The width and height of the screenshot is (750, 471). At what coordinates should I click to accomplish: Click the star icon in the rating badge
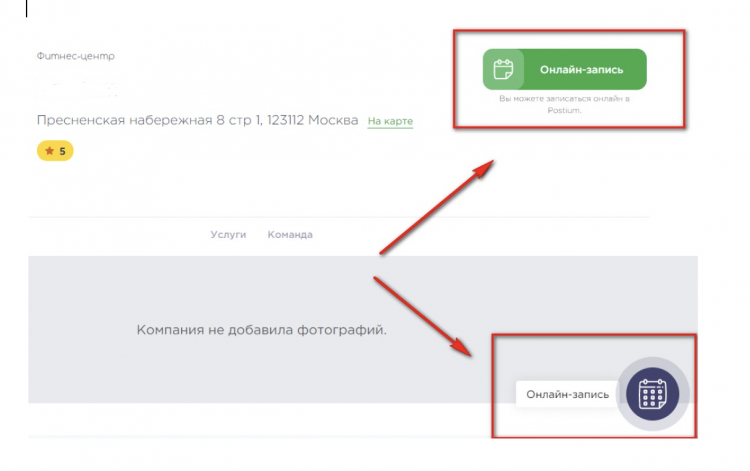click(x=47, y=151)
